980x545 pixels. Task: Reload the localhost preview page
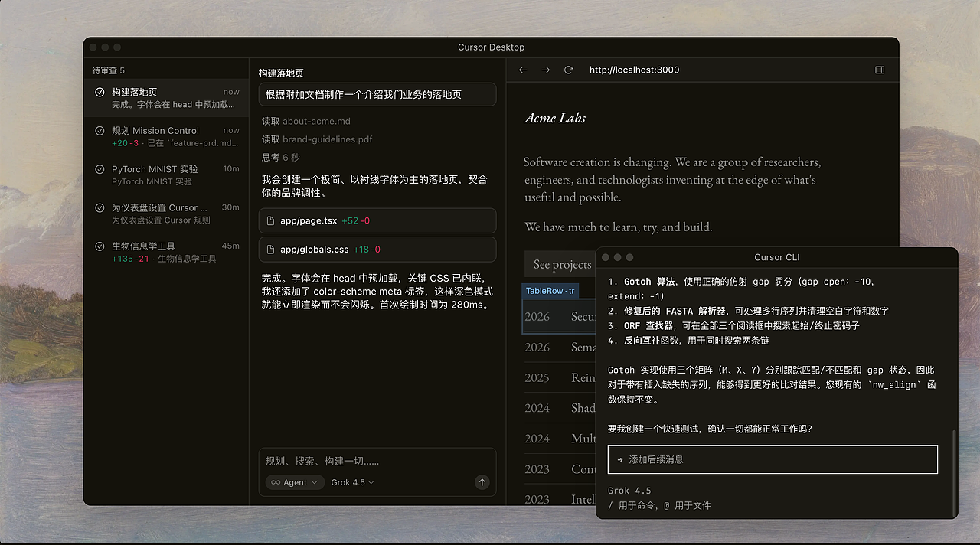(x=568, y=70)
